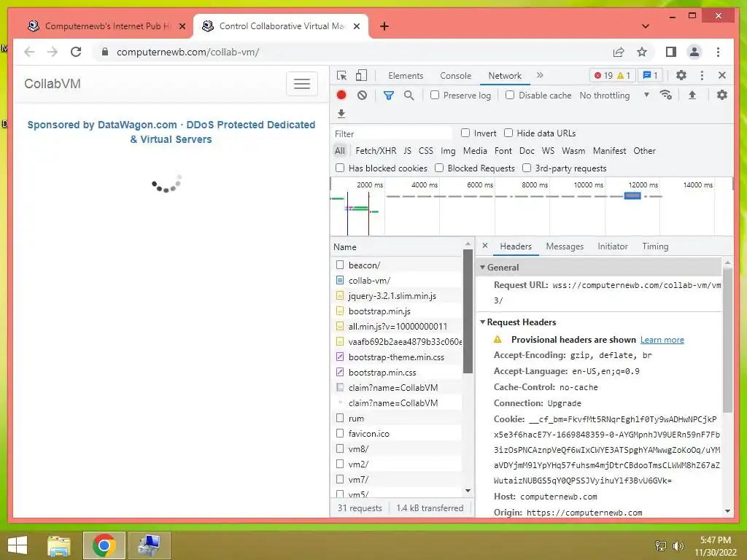
Task: Open network conditions wifi icon
Action: 666,95
